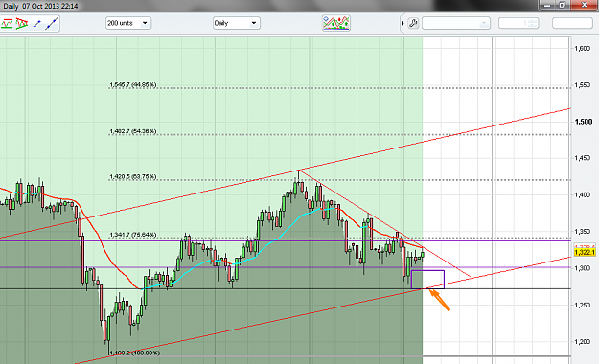The width and height of the screenshot is (599, 364).
Task: Click the 1,482.7 (54.36%) Fibonacci label
Action: (x=133, y=131)
